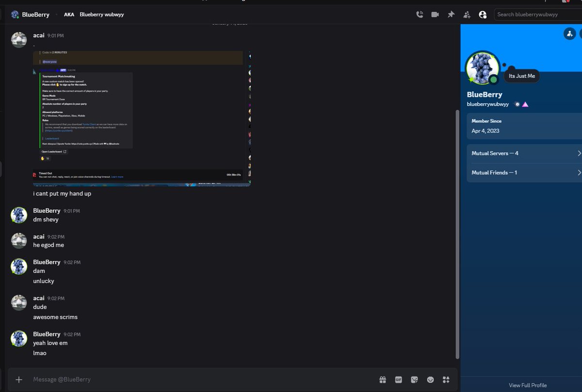This screenshot has height=392, width=582.
Task: Click the chat scrollbar
Action: click(x=457, y=235)
